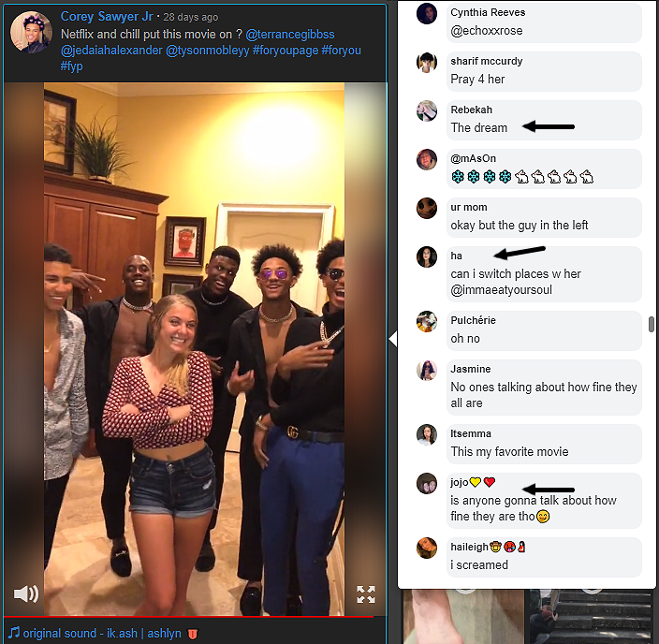The image size is (659, 644).
Task: Open Corey Sawyer Jr author name link
Action: [107, 17]
